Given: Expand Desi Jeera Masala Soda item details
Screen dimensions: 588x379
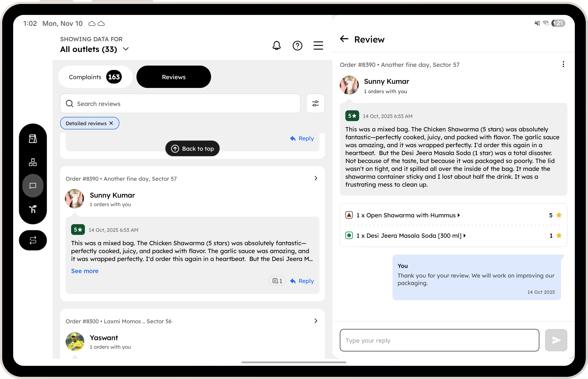Looking at the screenshot, I should (x=464, y=236).
